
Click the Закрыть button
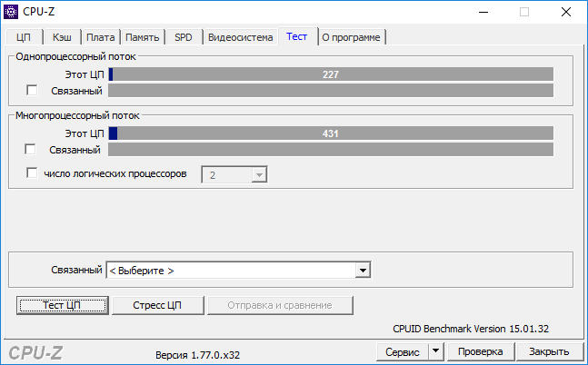(x=549, y=352)
